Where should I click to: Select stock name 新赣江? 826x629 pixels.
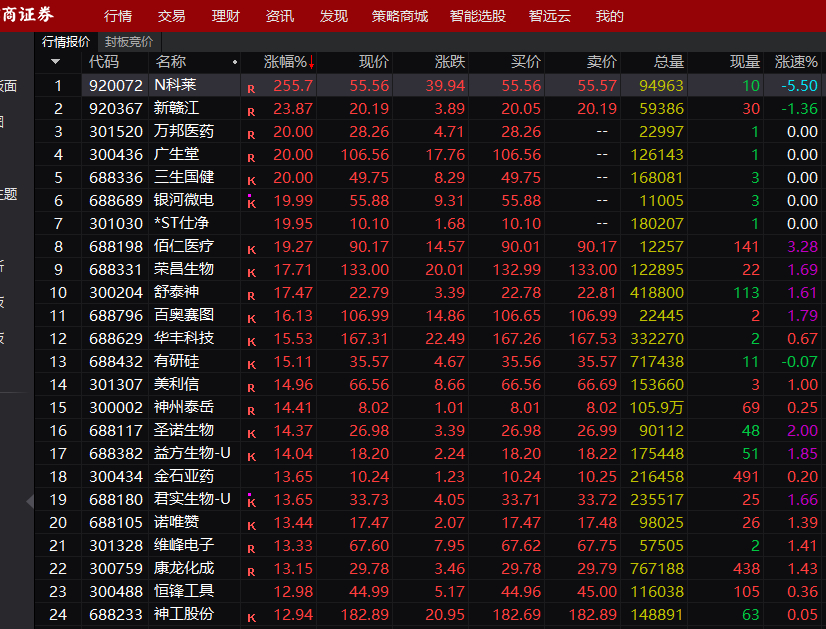pos(176,109)
